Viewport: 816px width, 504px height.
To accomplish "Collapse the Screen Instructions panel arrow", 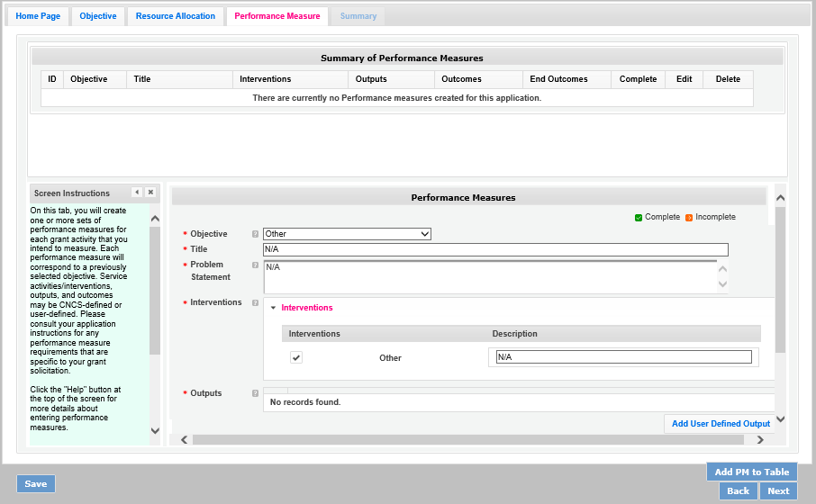I will coord(137,193).
